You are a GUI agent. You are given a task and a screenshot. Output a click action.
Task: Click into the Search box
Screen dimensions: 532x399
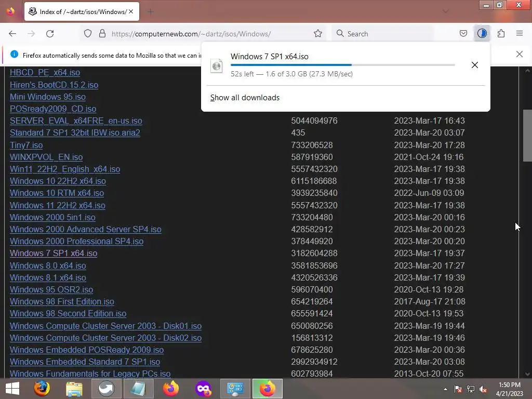383,34
